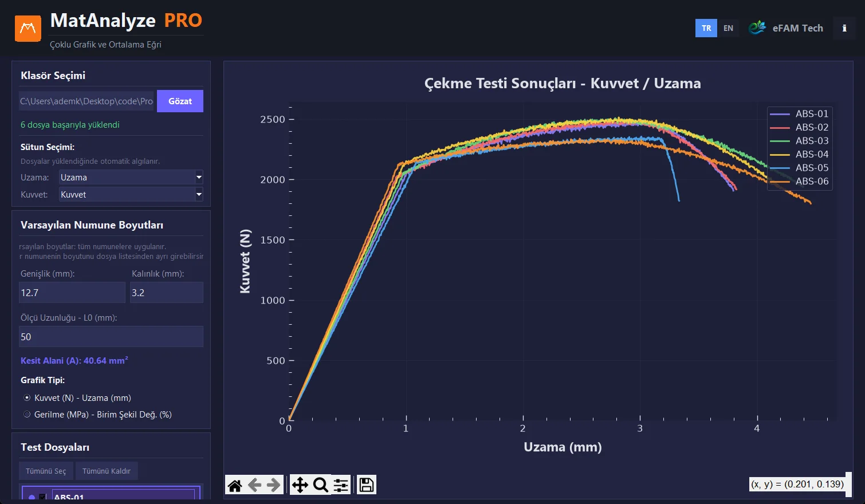Viewport: 865px width, 504px height.
Task: Activate the zoom magnifier tool
Action: tap(320, 486)
